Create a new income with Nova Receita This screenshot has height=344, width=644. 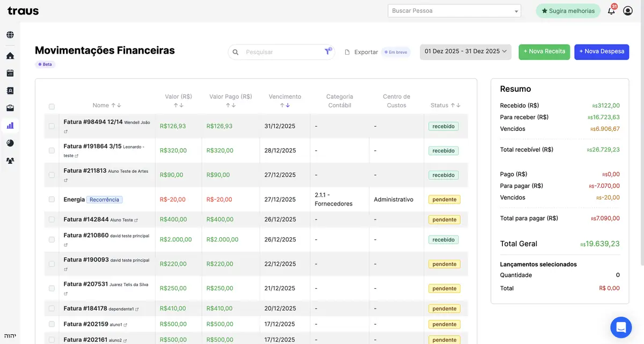[x=544, y=52]
